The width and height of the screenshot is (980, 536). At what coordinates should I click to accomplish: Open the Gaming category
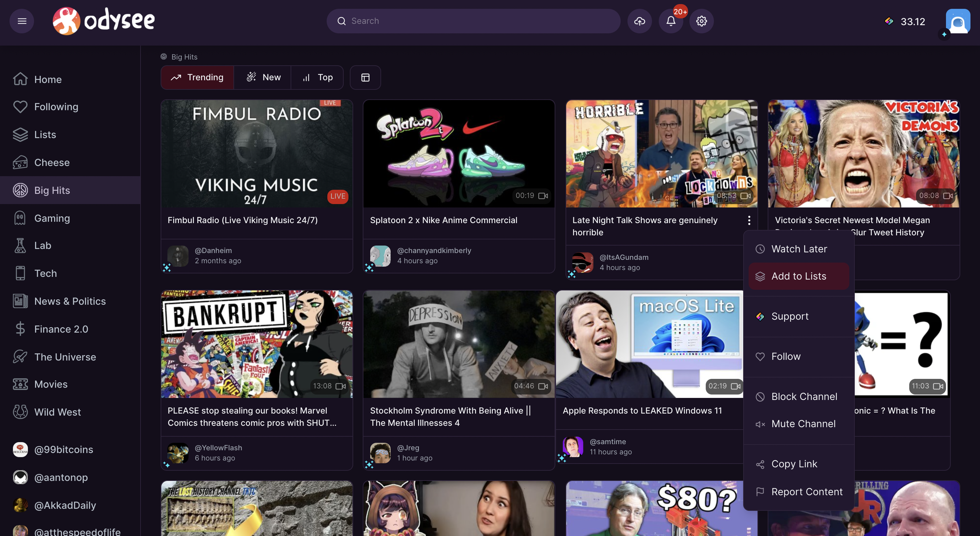click(x=70, y=218)
